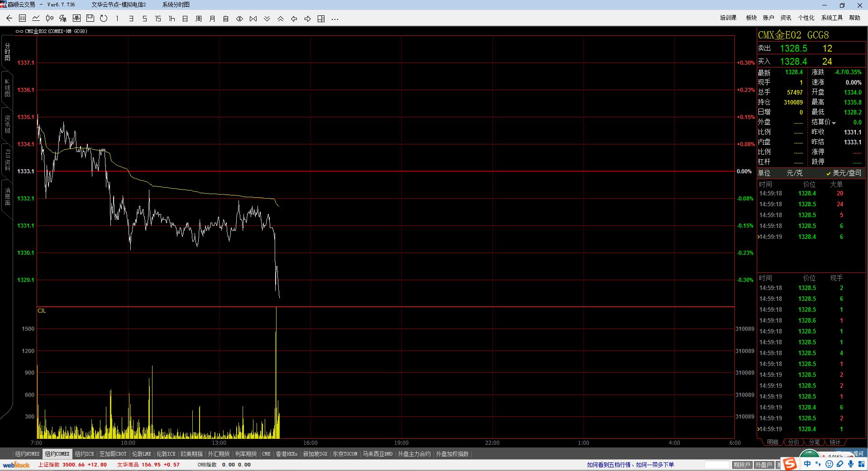The width and height of the screenshot is (868, 471).
Task: Click the double chevron down icon
Action: pyautogui.click(x=267, y=19)
